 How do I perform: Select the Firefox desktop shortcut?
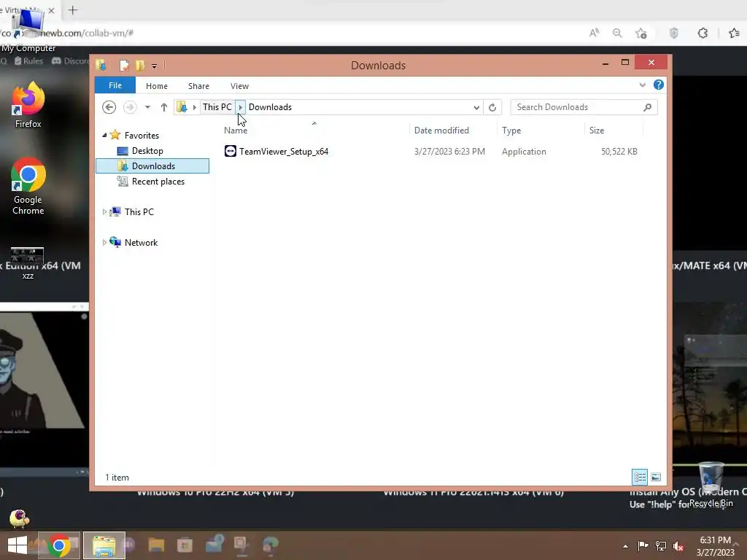[x=28, y=105]
